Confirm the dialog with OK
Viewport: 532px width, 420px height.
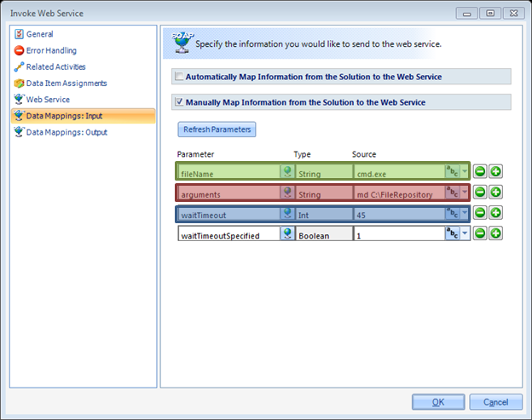(x=438, y=402)
